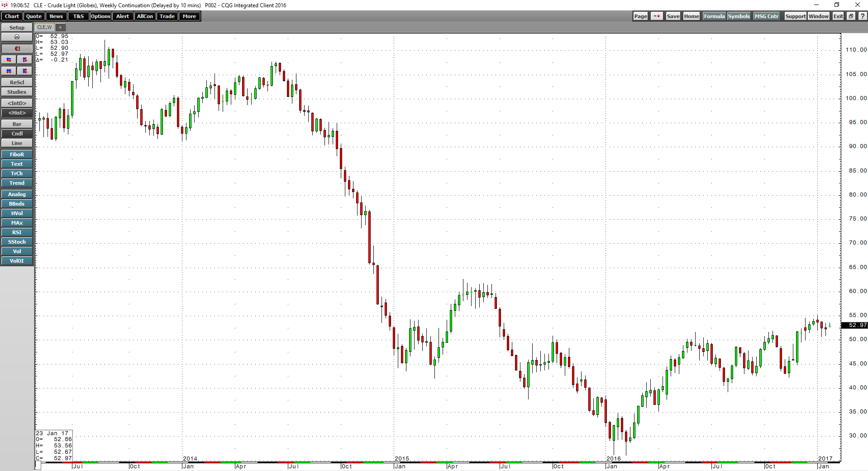The image size is (868, 471).
Task: Select Cndl candlestick chart type
Action: click(x=17, y=134)
